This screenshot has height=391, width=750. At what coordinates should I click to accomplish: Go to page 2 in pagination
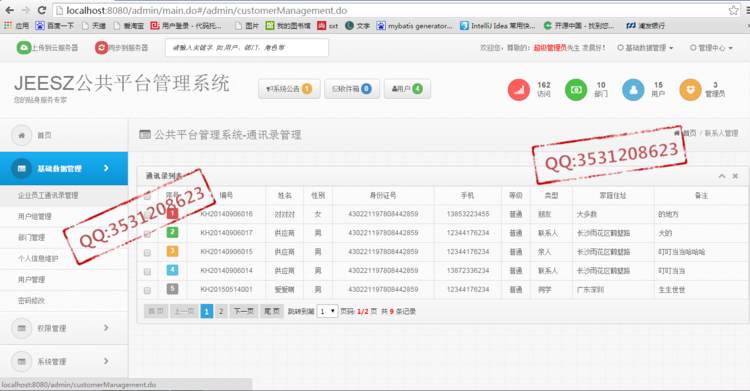click(221, 311)
